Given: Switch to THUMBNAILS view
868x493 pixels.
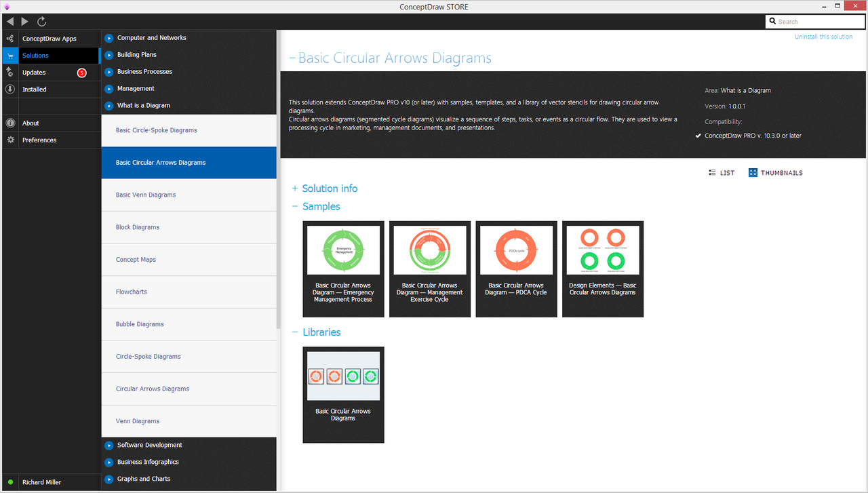Looking at the screenshot, I should click(776, 173).
